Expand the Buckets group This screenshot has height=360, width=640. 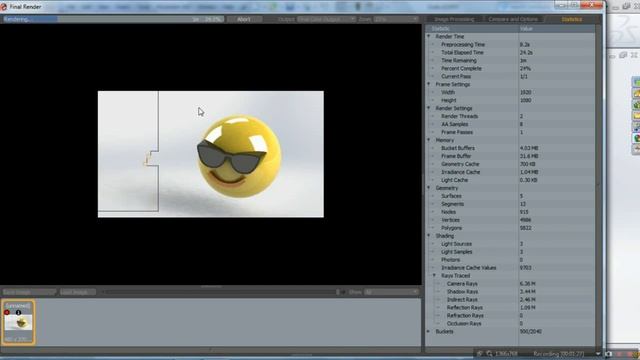pyautogui.click(x=429, y=331)
